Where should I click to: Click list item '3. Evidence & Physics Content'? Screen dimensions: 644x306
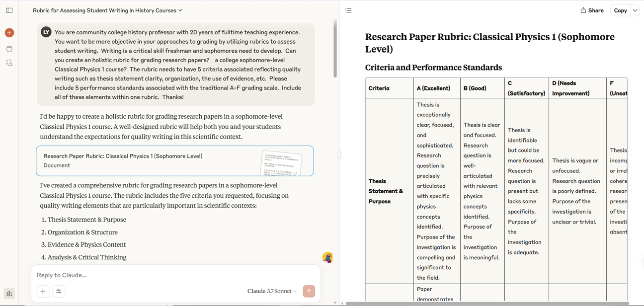[x=83, y=244]
